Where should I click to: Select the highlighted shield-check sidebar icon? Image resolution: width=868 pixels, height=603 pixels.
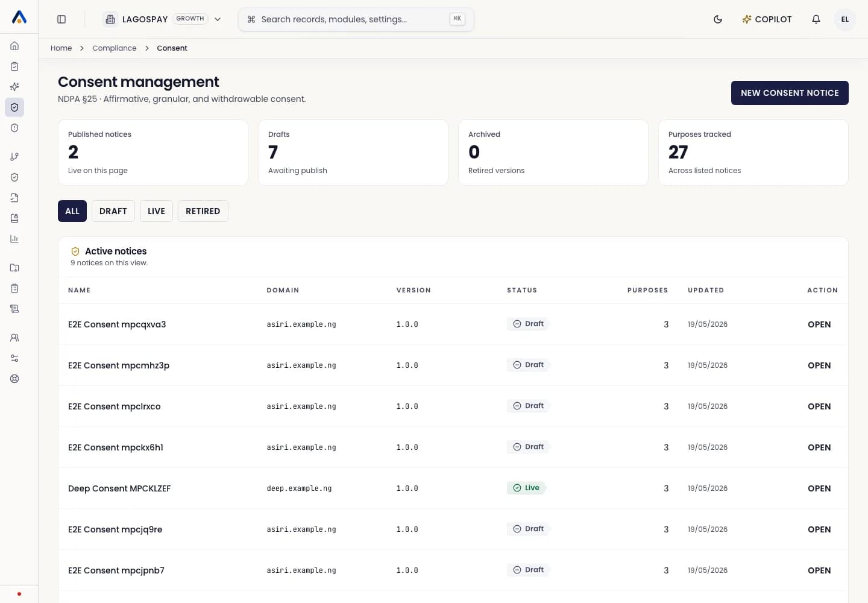(x=14, y=107)
